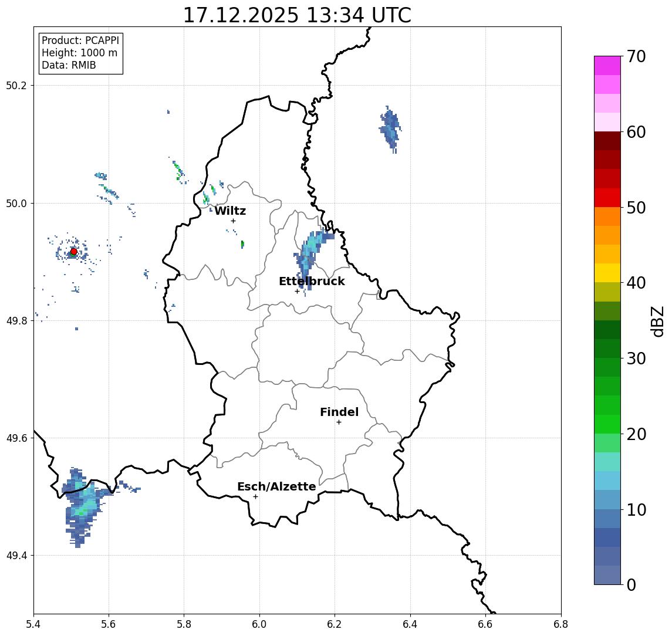Click the yellow 40 dBZ color band
The height and width of the screenshot is (636, 672).
607,273
